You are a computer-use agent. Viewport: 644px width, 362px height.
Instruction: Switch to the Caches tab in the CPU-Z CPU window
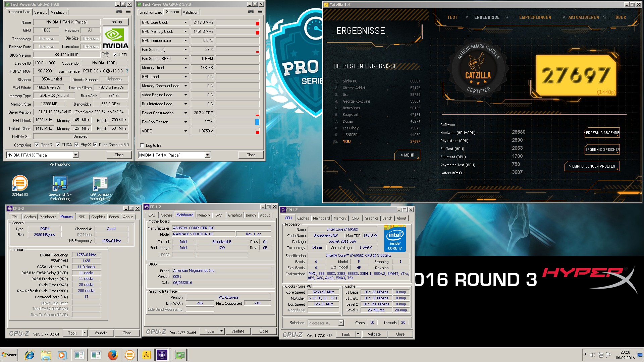pos(303,218)
